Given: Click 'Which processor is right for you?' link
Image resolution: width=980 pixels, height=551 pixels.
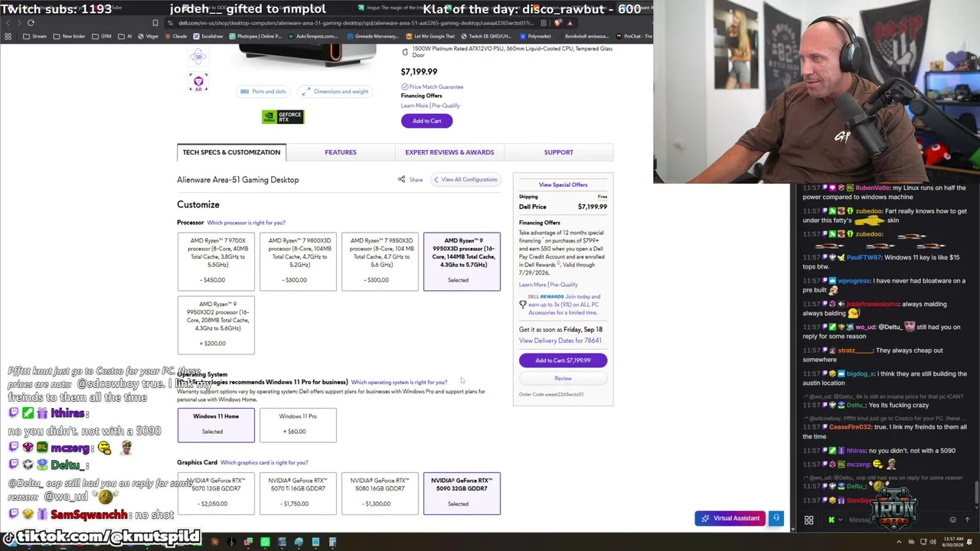Looking at the screenshot, I should [x=246, y=223].
